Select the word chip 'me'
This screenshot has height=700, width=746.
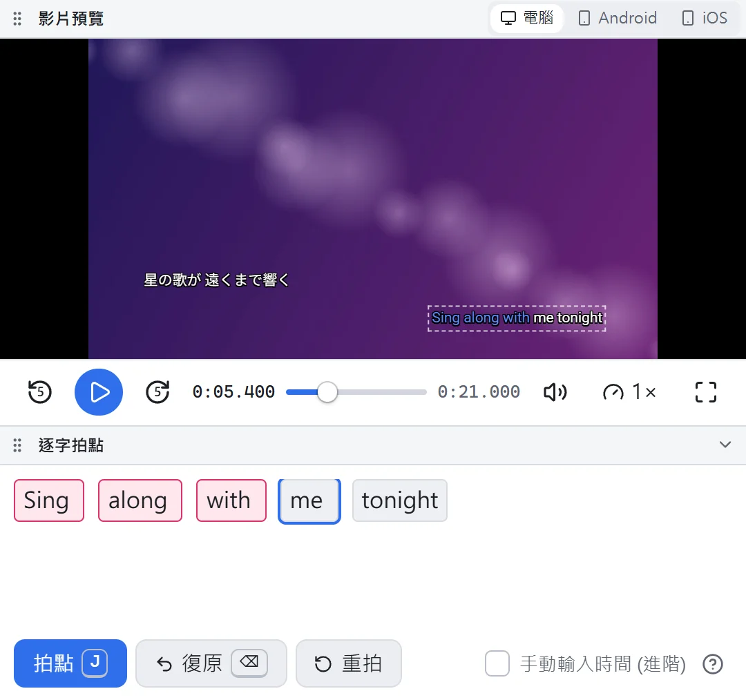[x=309, y=501]
